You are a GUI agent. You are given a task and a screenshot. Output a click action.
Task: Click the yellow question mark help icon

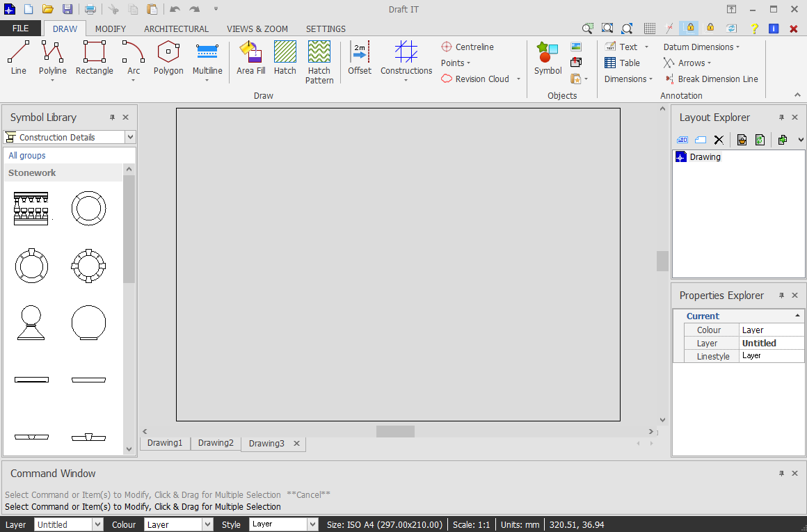(755, 29)
